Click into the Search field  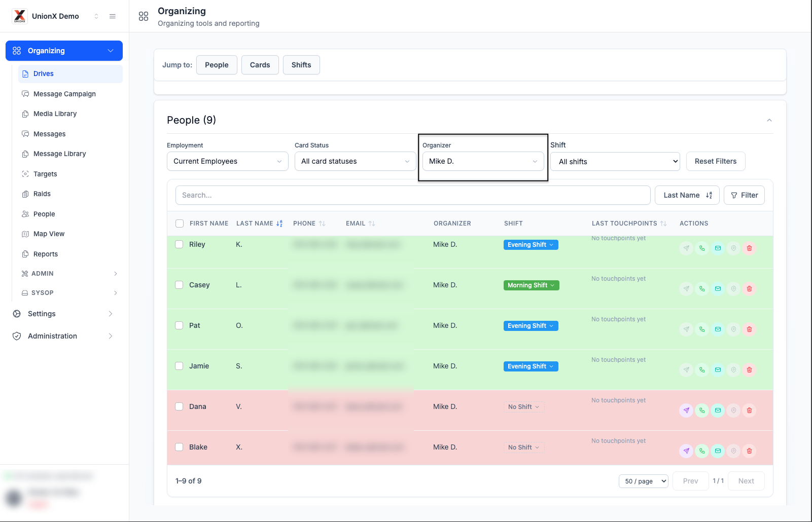click(x=413, y=195)
